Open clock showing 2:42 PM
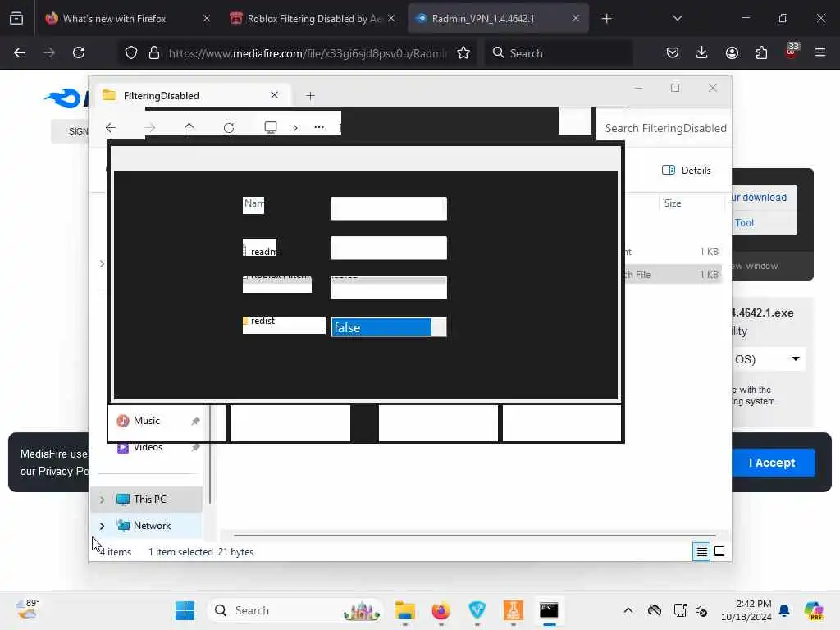 pos(746,610)
